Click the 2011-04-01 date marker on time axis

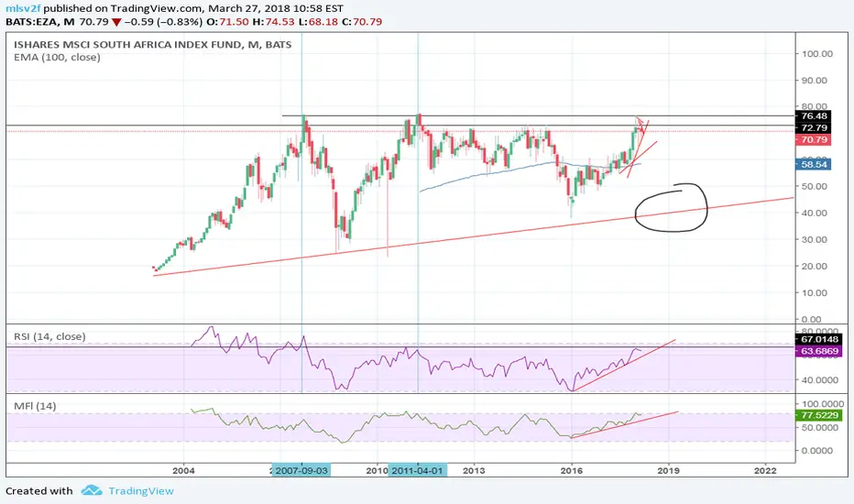[417, 470]
